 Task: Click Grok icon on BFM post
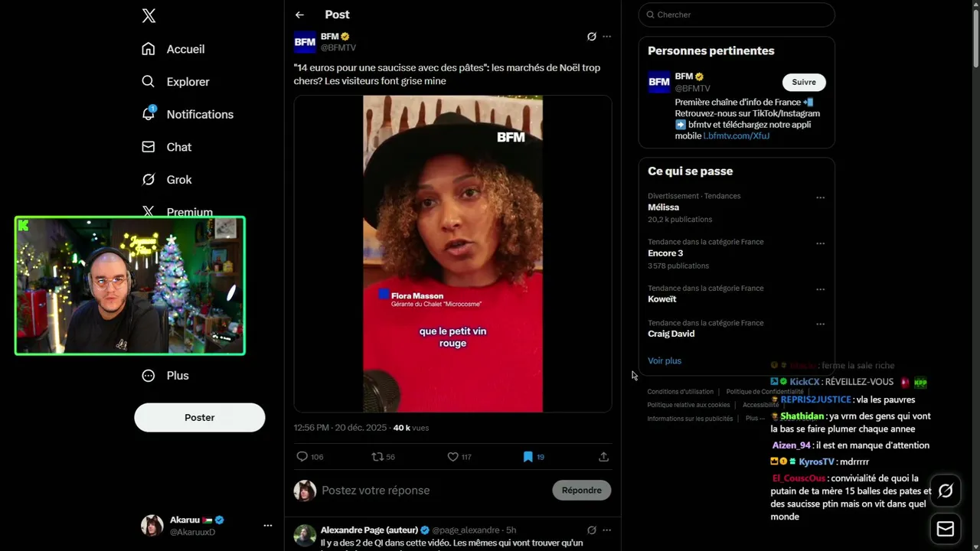(x=591, y=37)
